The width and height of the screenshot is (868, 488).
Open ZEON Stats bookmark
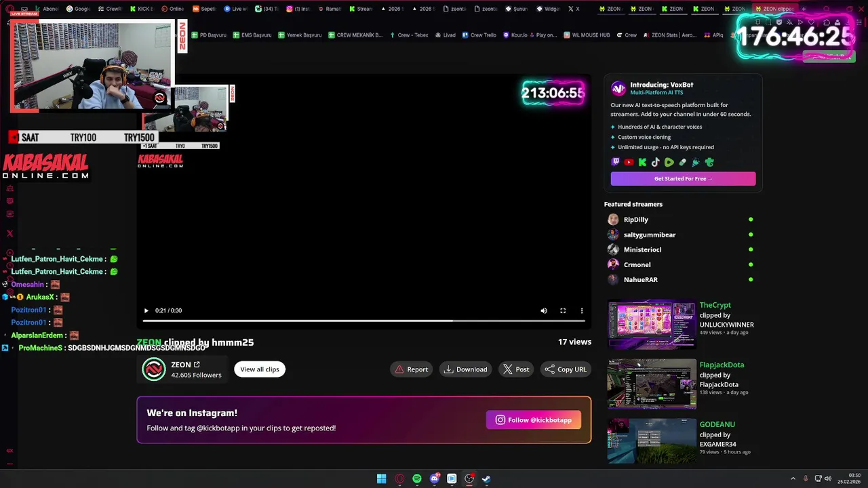pos(669,35)
